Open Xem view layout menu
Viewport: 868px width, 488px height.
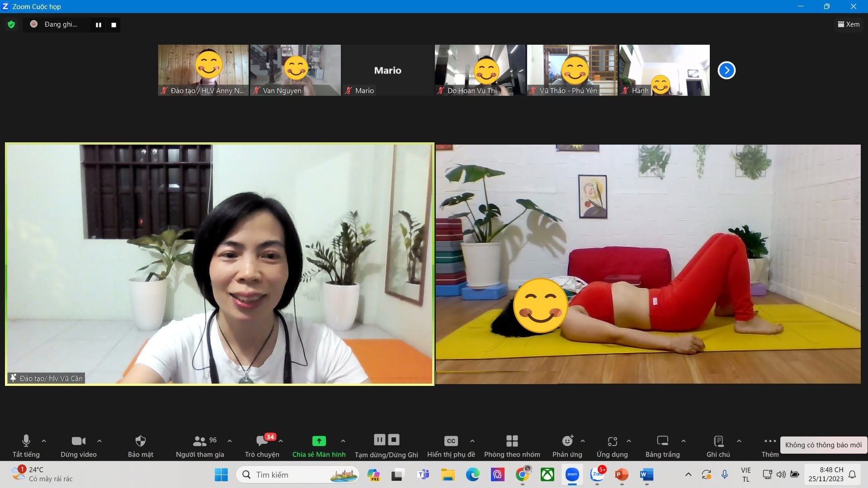coord(849,24)
